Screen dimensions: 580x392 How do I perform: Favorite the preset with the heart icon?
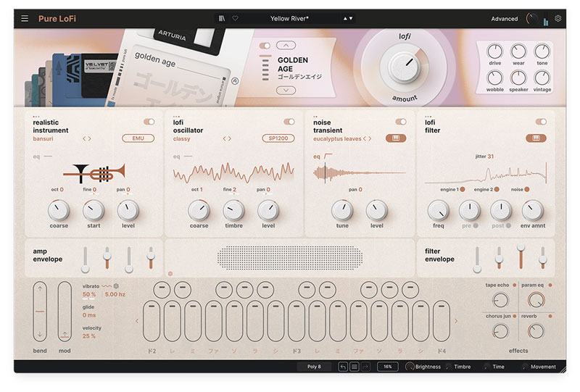[235, 18]
